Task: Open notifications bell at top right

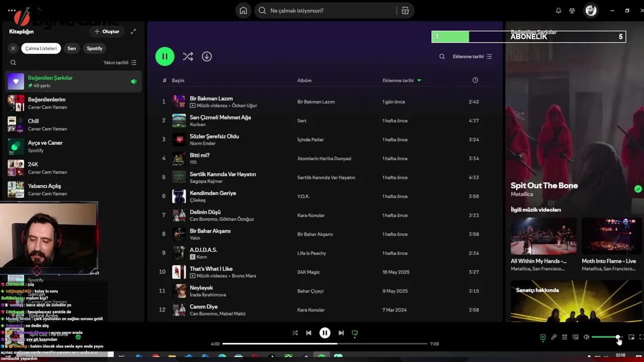Action: click(x=558, y=11)
